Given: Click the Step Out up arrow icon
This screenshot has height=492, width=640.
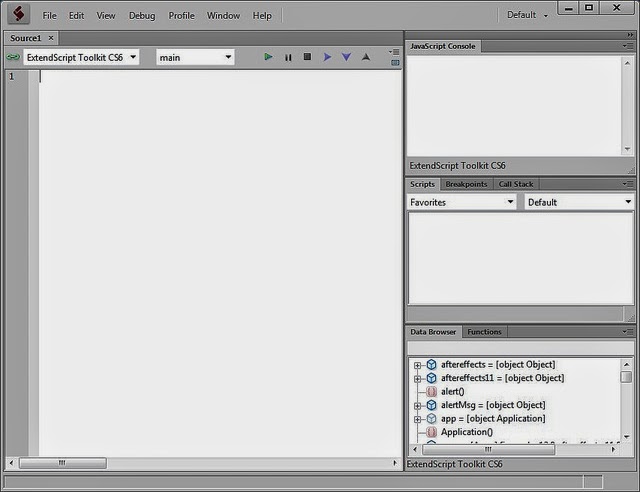Looking at the screenshot, I should pyautogui.click(x=366, y=57).
